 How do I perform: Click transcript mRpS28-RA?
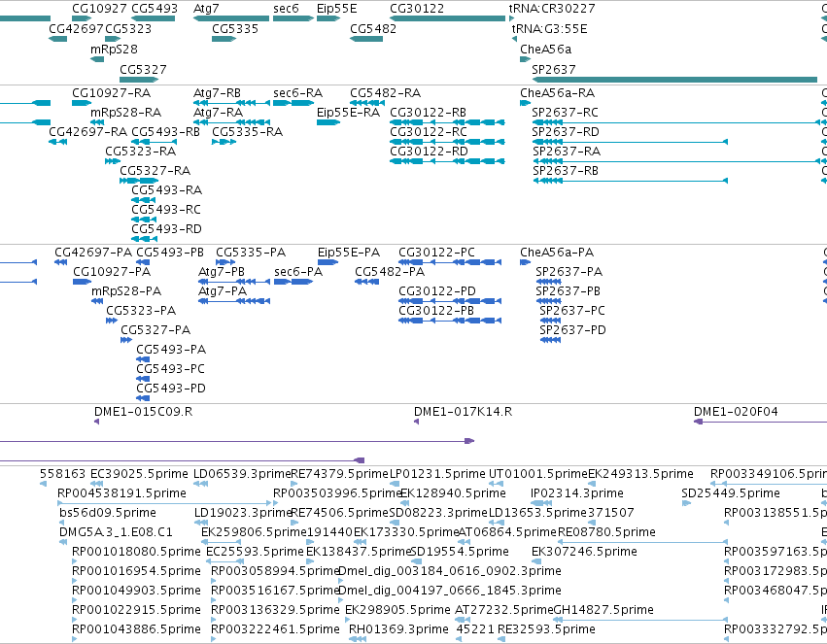click(x=97, y=122)
